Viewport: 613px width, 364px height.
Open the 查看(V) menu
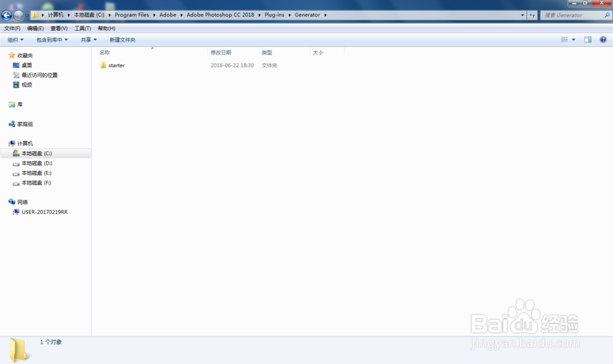59,29
